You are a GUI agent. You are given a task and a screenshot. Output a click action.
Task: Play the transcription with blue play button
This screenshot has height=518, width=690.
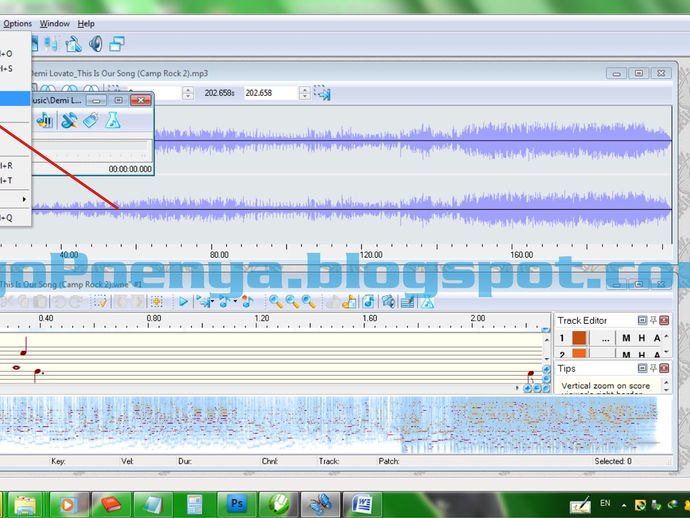[x=184, y=302]
